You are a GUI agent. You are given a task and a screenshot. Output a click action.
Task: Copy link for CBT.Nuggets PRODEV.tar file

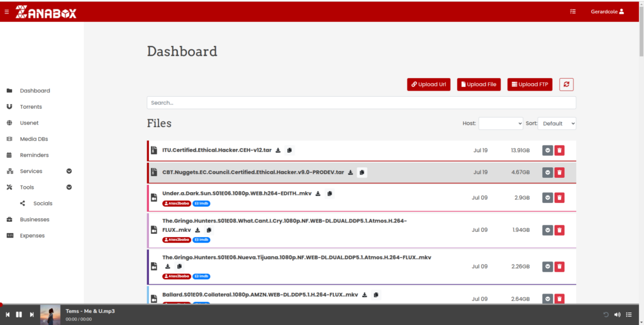pyautogui.click(x=362, y=172)
